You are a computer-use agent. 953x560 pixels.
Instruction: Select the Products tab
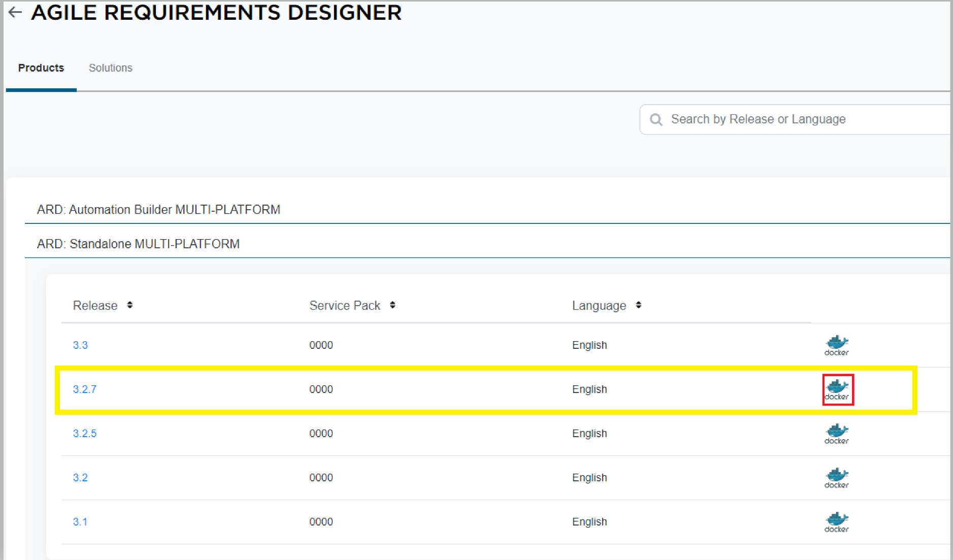point(41,68)
